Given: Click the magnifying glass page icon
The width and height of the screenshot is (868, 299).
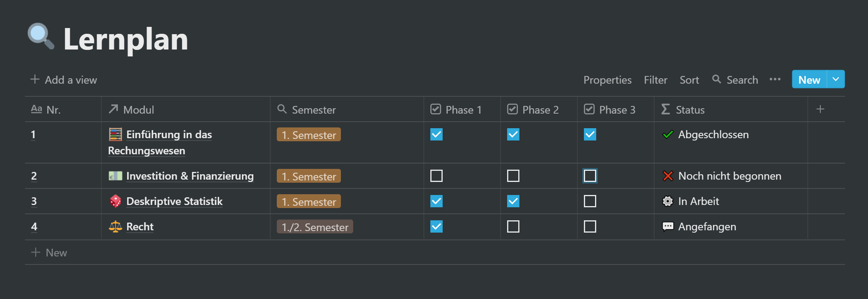Looking at the screenshot, I should point(41,37).
